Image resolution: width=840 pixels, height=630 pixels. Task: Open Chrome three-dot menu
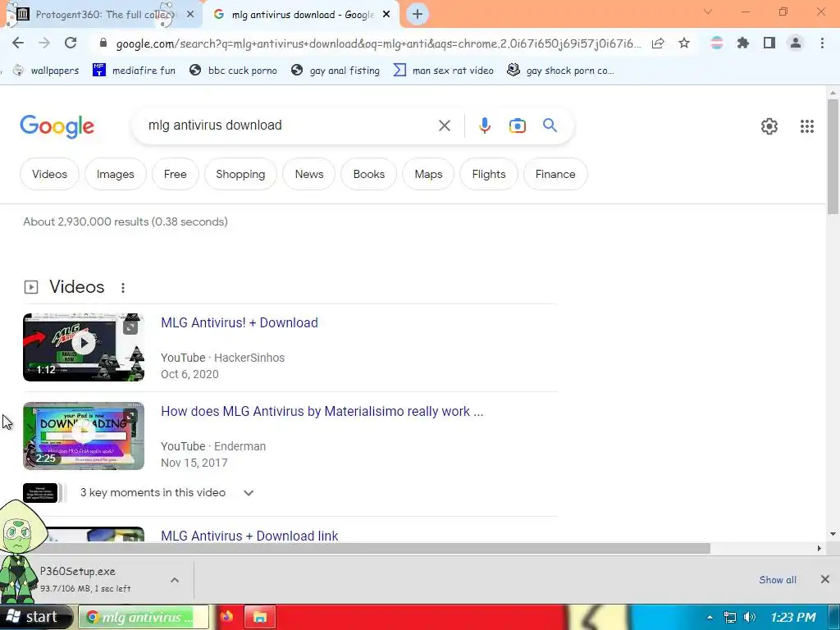[x=822, y=43]
